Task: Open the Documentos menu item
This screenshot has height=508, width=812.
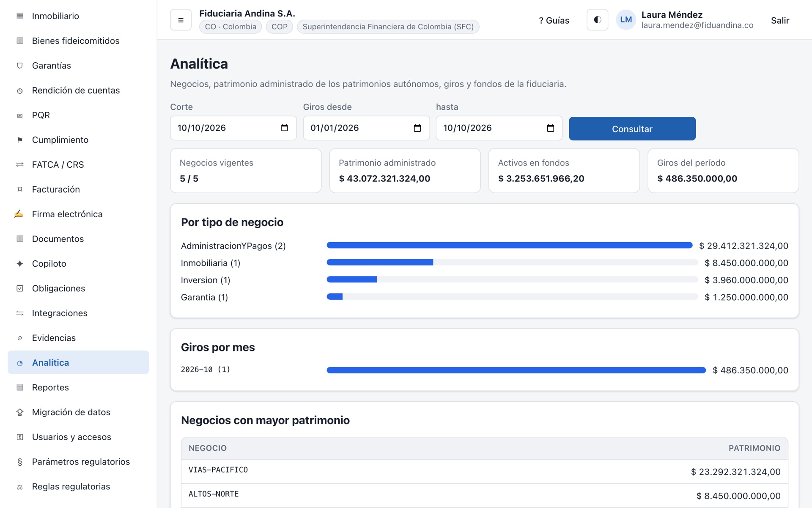Action: coord(78,239)
